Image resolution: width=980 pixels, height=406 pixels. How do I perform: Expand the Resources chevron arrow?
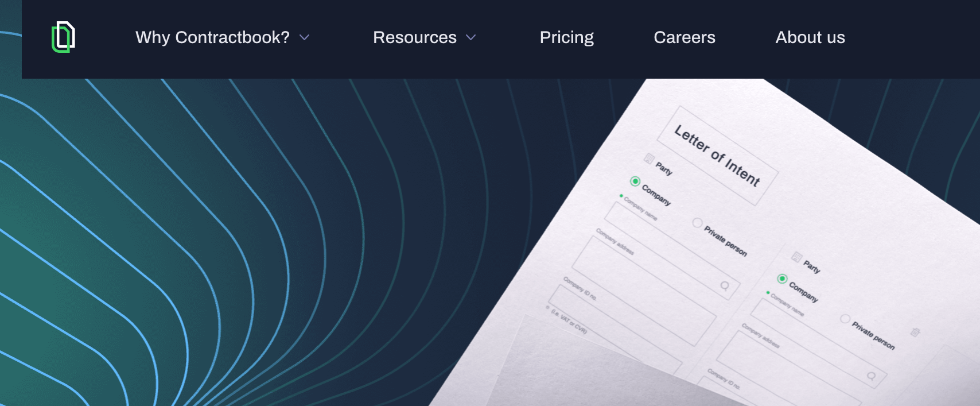point(471,38)
